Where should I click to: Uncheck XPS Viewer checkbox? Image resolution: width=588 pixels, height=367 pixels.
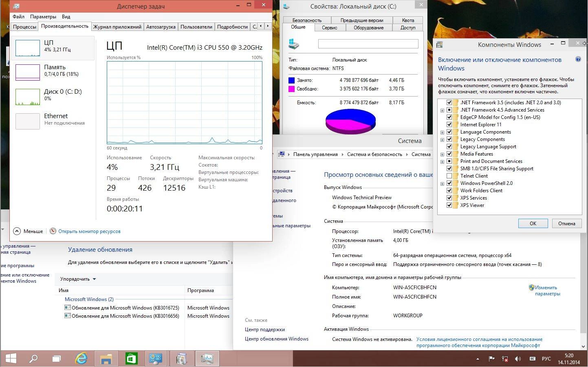tap(449, 205)
